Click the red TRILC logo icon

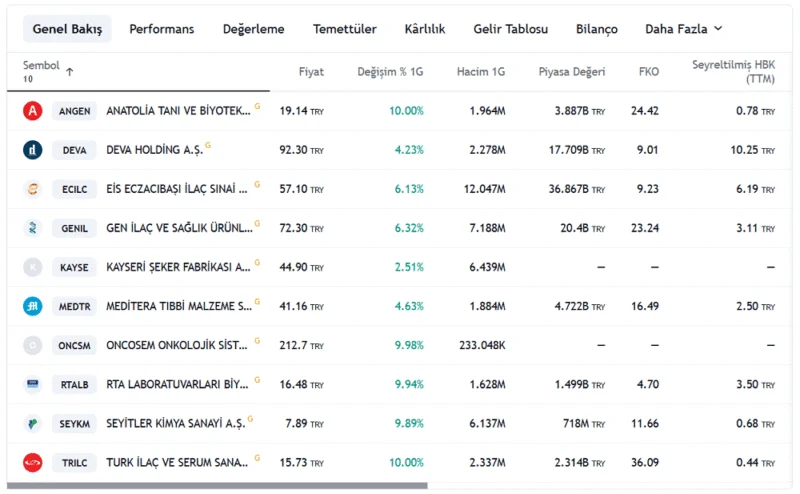click(33, 463)
